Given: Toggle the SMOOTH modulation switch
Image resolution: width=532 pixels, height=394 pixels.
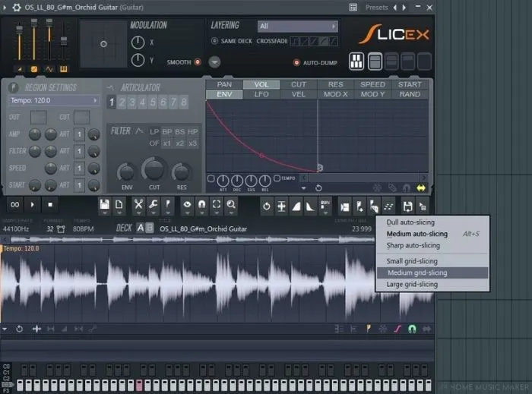Looking at the screenshot, I should click(x=198, y=62).
